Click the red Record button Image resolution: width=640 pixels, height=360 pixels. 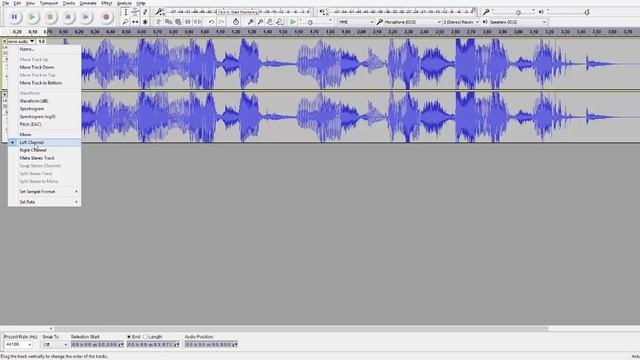click(x=106, y=17)
